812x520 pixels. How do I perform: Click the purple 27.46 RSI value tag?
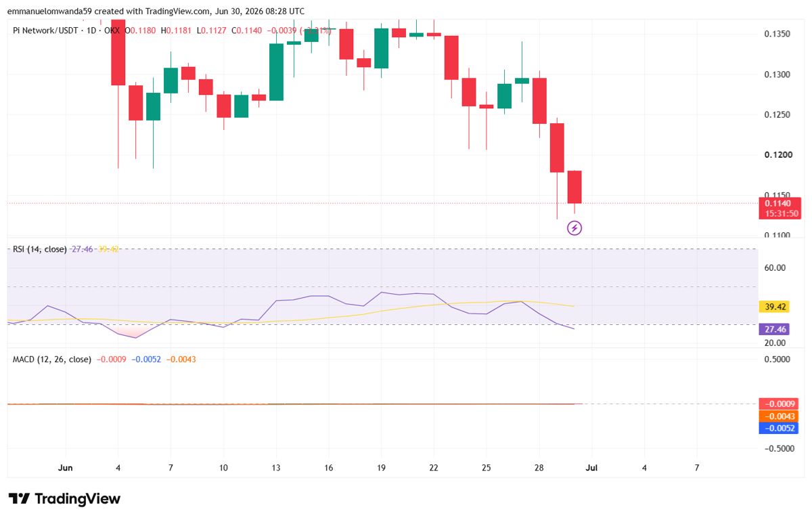(775, 330)
